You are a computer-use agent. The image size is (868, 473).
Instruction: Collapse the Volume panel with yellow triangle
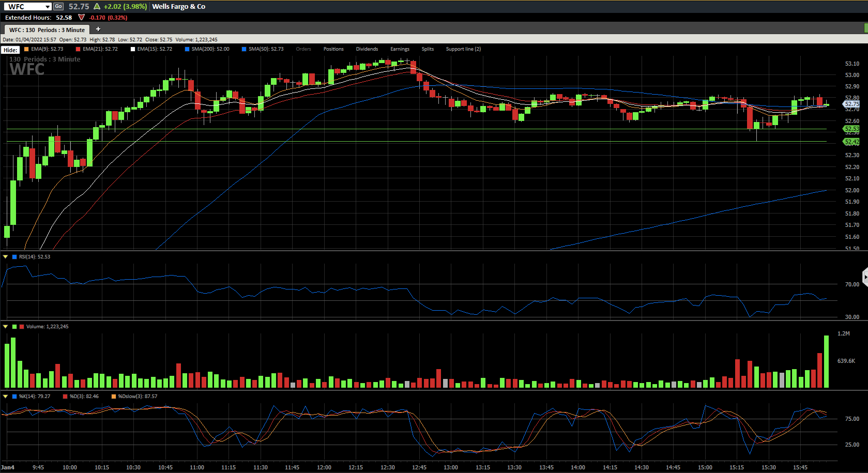[6, 327]
